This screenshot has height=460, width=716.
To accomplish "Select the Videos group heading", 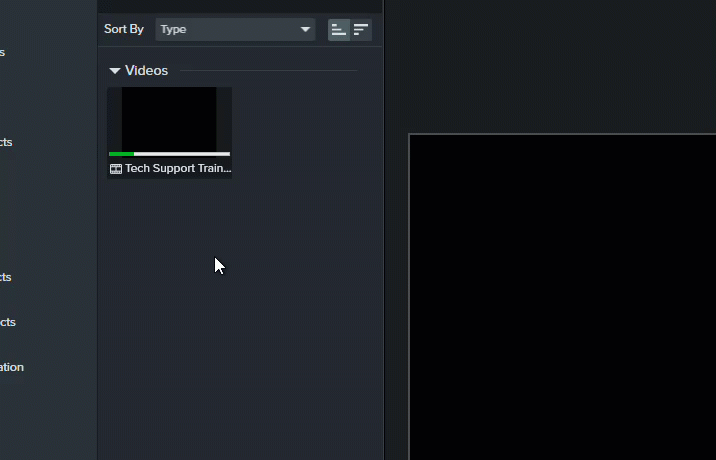I will (146, 71).
